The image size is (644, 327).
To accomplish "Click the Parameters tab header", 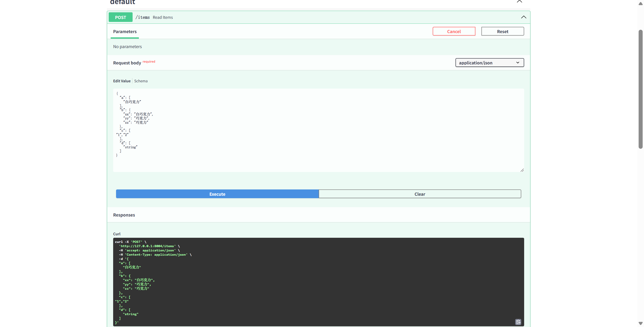I will [125, 32].
